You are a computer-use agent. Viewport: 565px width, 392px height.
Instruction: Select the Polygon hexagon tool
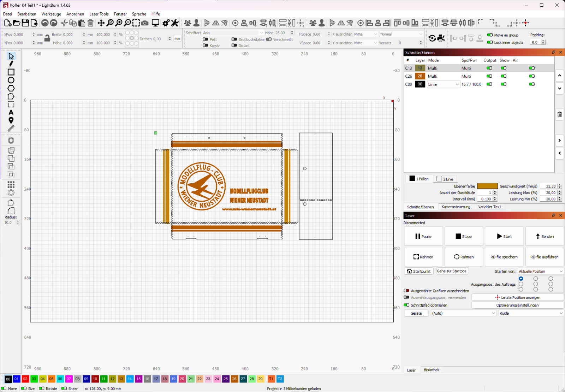pyautogui.click(x=11, y=88)
